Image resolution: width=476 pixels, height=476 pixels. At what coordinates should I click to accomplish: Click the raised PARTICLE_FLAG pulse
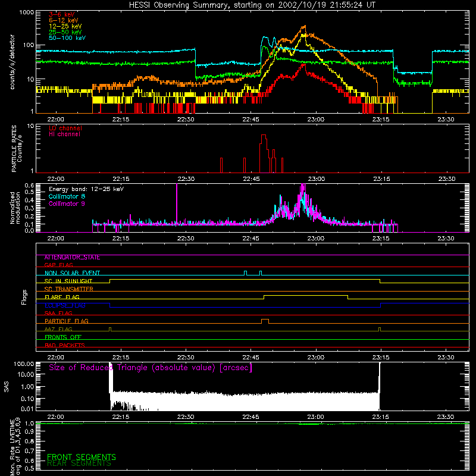pyautogui.click(x=265, y=320)
